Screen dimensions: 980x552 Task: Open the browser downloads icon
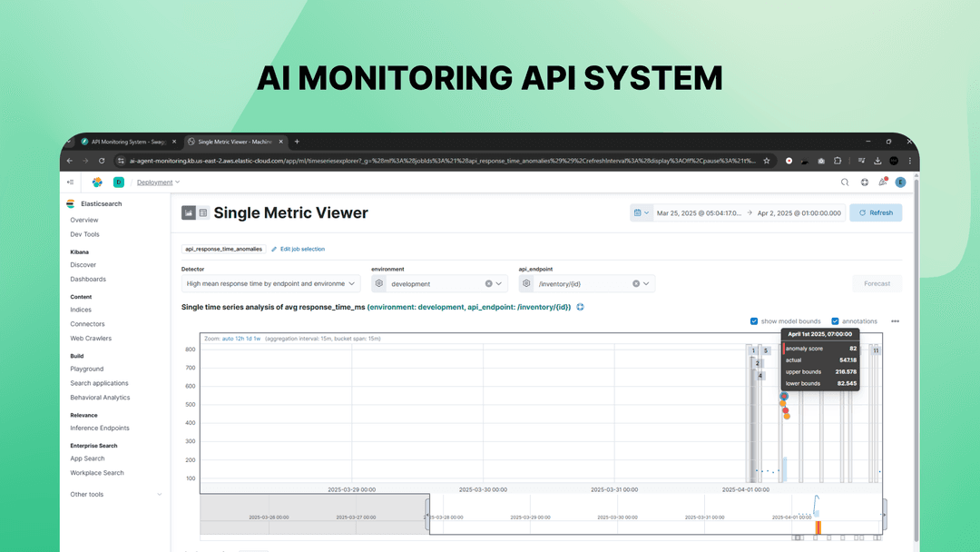(877, 161)
